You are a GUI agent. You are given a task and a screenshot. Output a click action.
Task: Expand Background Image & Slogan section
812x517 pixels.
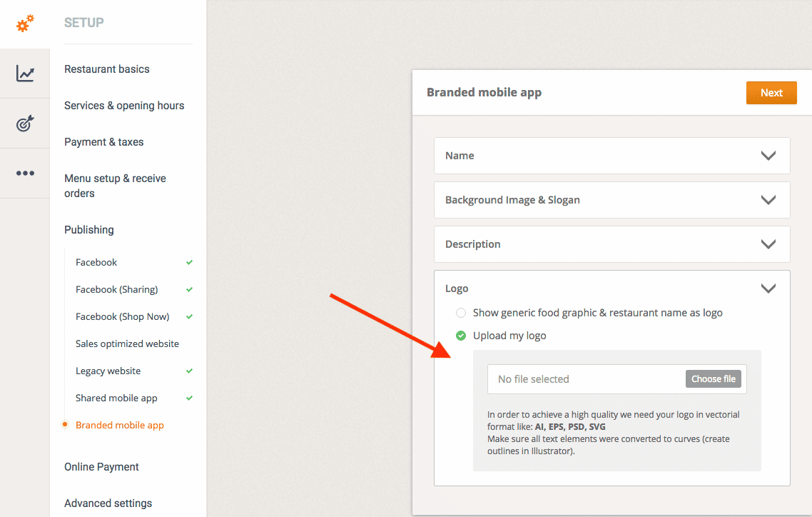(768, 200)
